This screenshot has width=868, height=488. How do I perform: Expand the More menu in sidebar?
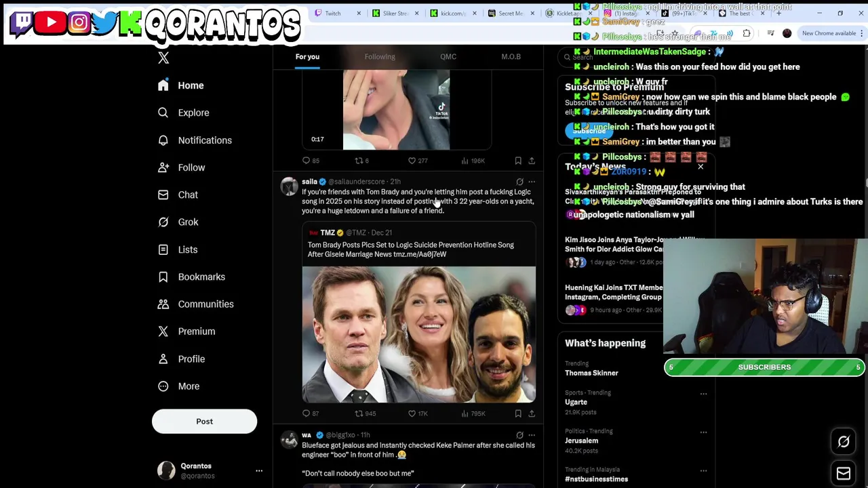179,386
